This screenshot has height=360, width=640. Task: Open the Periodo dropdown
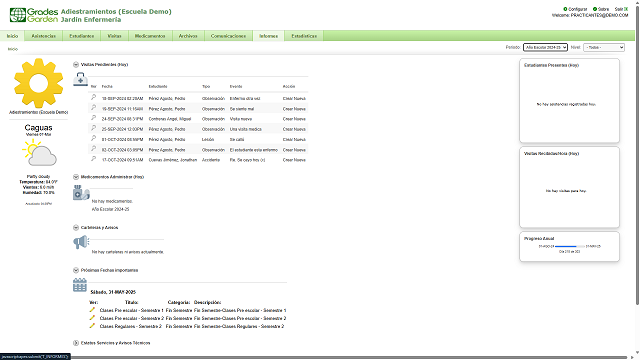[x=545, y=47]
